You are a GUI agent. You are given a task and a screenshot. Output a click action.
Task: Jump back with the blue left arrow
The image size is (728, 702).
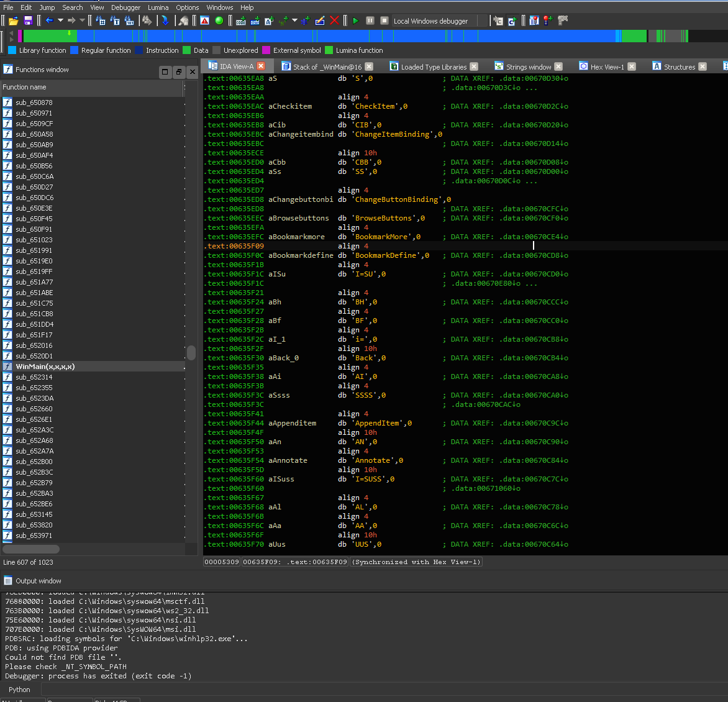click(49, 21)
